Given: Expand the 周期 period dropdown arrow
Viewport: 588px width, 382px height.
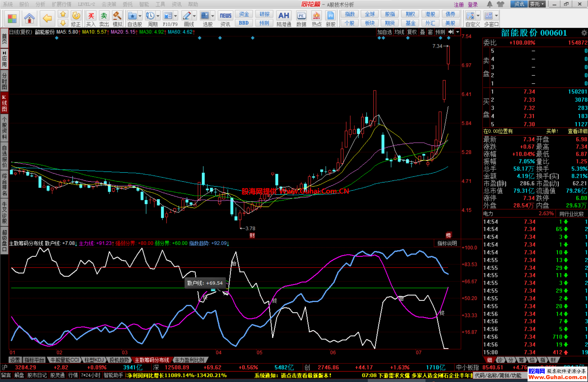Looking at the screenshot, I should pos(158,16).
